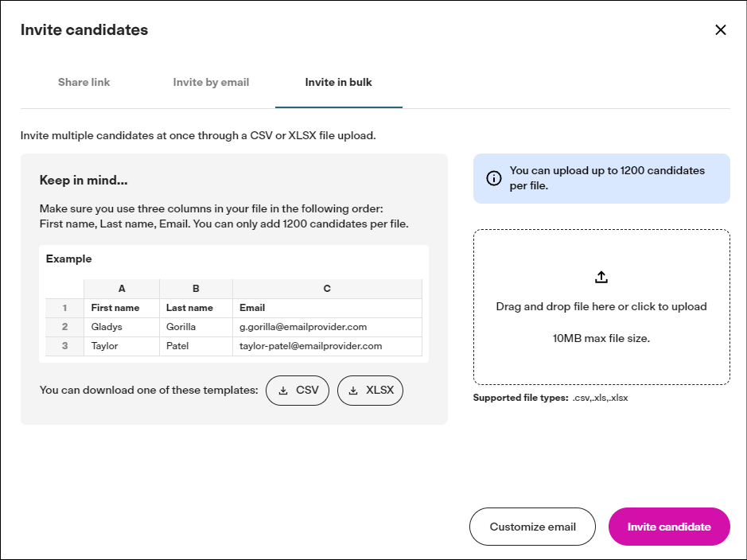Download the XLSX template

tap(370, 391)
